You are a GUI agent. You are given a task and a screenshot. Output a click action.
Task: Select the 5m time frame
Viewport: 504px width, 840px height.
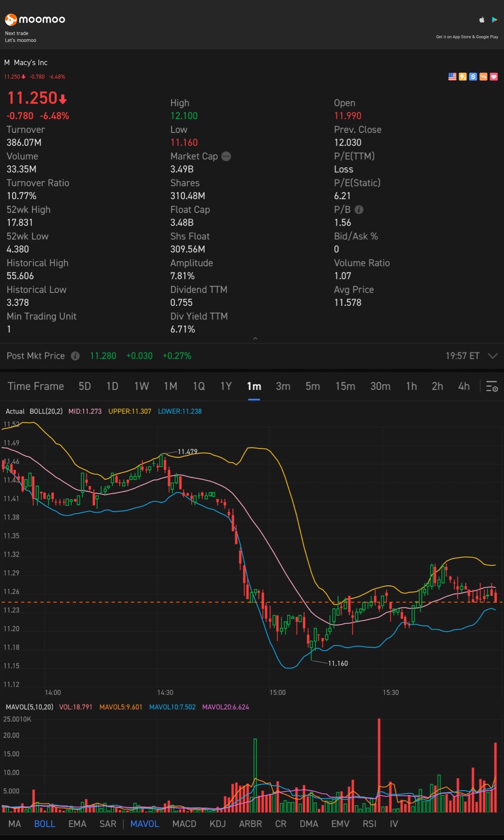coord(313,386)
